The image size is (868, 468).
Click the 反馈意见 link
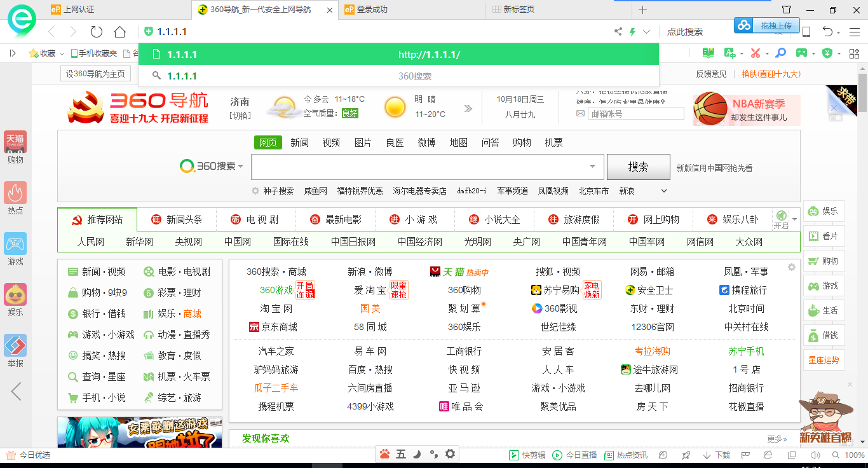point(711,74)
